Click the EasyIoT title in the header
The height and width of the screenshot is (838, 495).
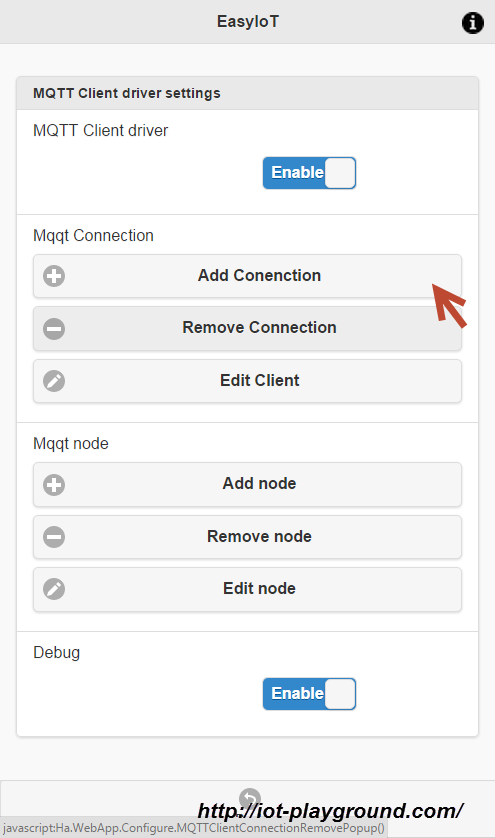coord(248,21)
